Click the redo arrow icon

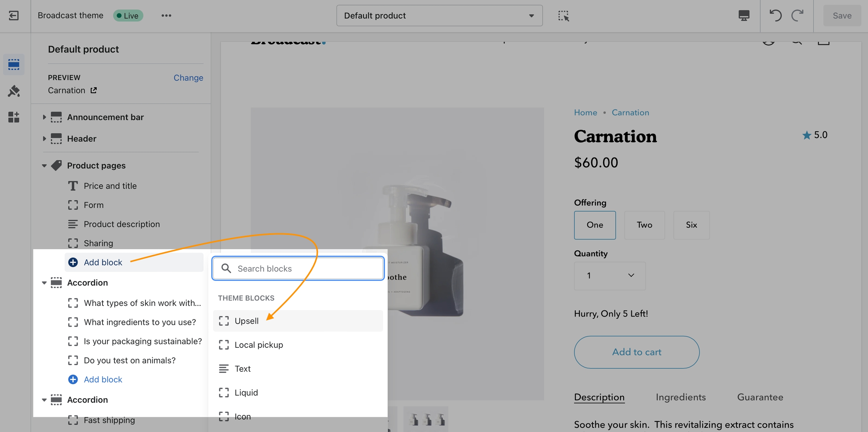[797, 15]
